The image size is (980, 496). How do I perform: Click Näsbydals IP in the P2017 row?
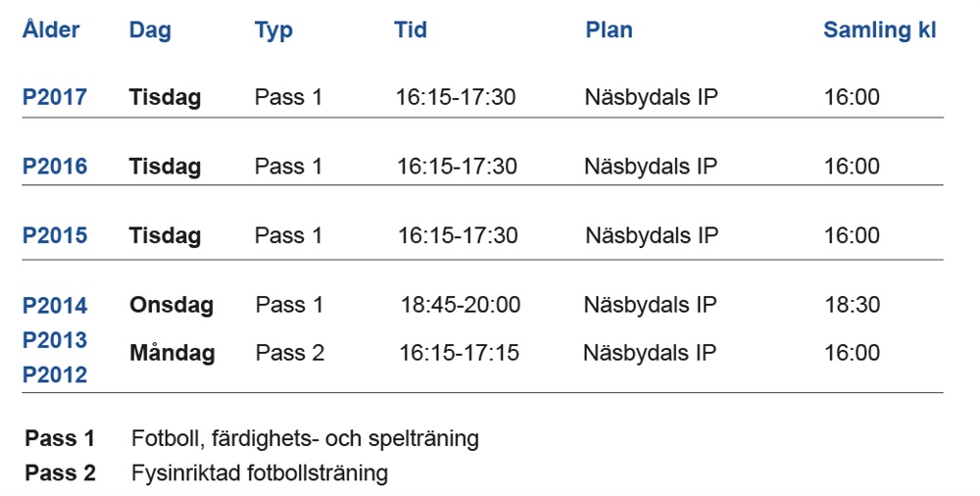tap(652, 97)
